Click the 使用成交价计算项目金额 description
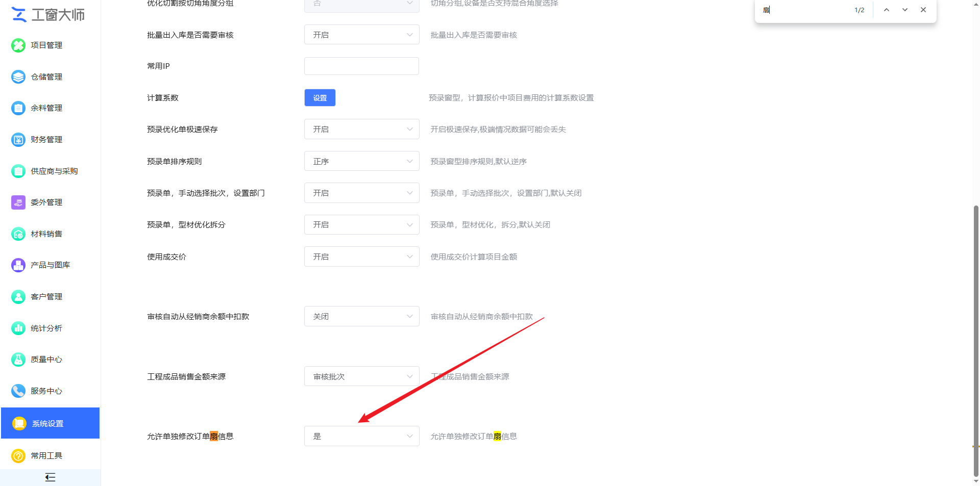 474,257
